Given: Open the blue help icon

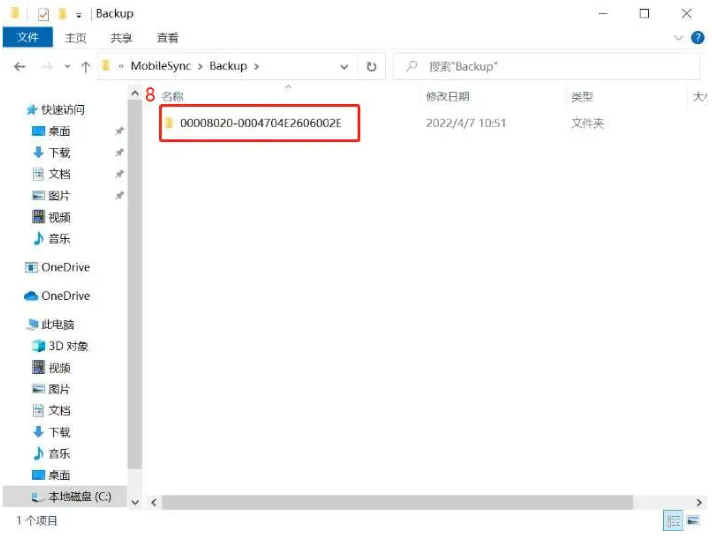Looking at the screenshot, I should pos(697,38).
